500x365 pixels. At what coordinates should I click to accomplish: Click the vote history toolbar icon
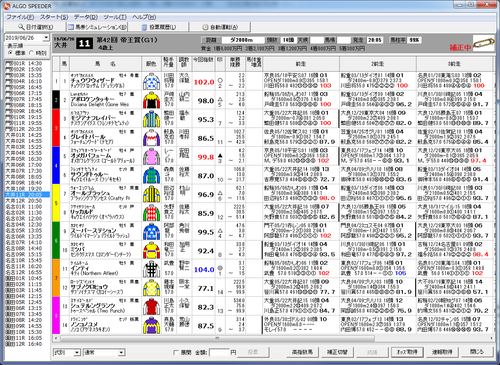pos(144,27)
